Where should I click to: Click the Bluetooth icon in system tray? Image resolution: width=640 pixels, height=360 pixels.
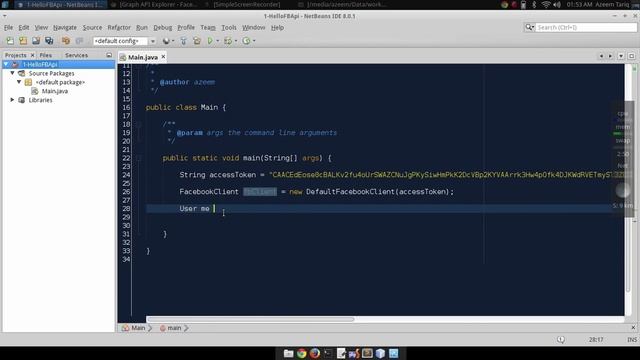tap(534, 4)
